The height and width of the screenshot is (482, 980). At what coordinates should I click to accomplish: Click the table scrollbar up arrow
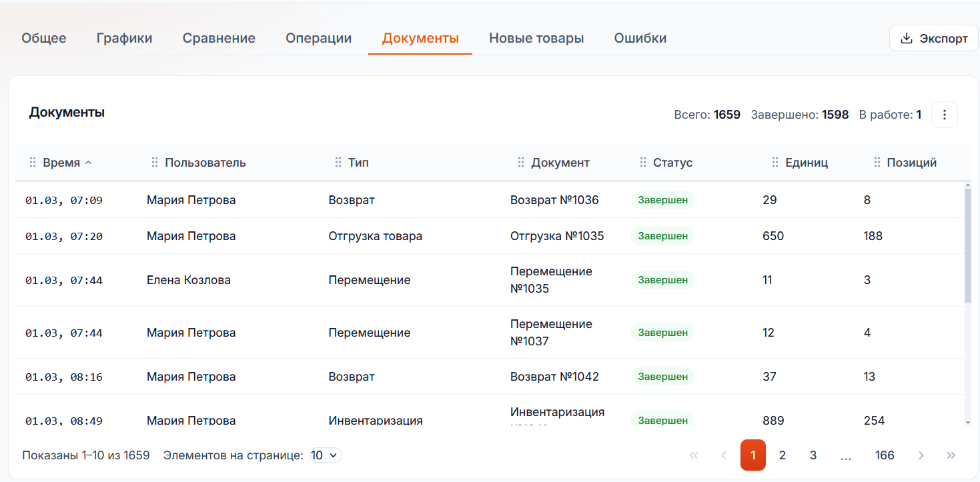(968, 185)
